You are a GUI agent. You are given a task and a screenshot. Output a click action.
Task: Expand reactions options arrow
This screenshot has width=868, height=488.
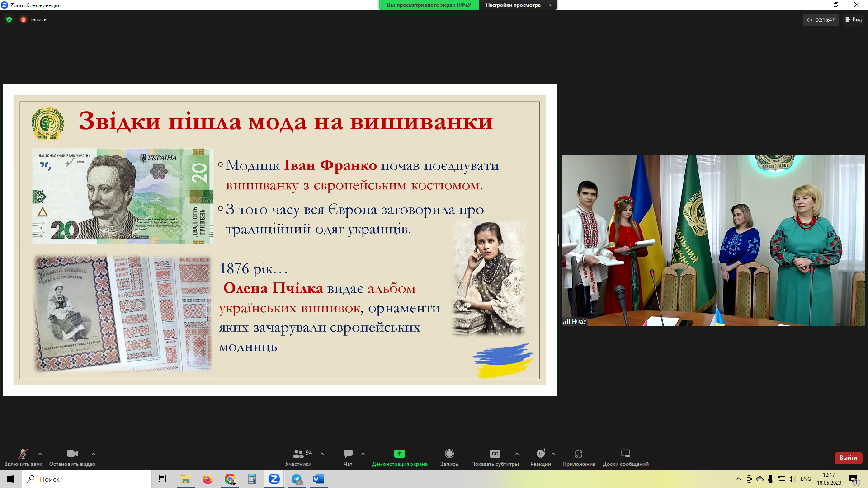553,454
